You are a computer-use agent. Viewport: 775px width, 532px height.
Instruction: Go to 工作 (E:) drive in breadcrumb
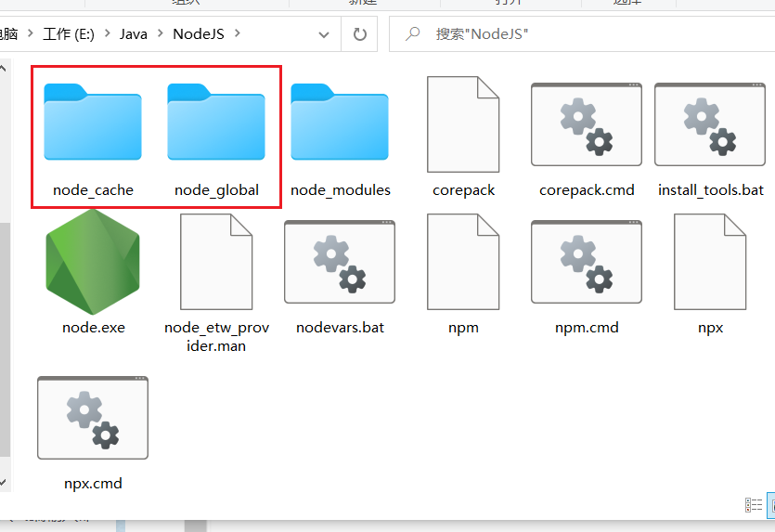(x=72, y=34)
